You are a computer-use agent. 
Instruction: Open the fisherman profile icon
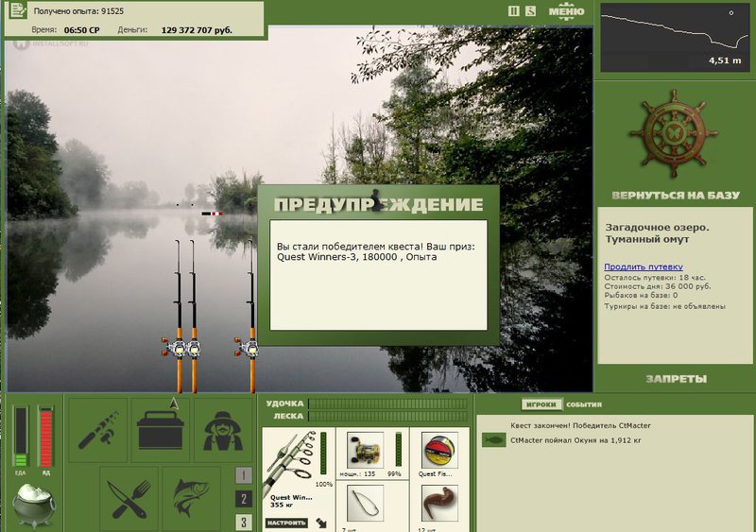tap(223, 430)
